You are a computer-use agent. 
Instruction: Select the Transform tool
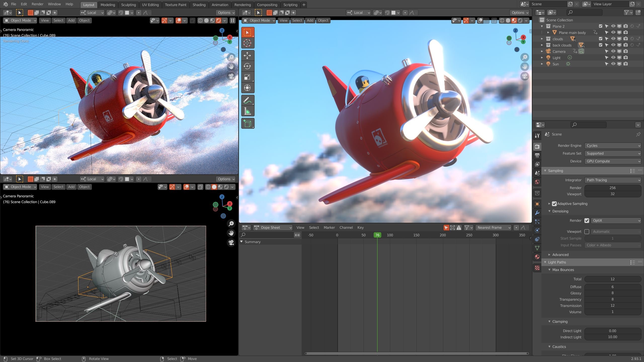pos(248,87)
